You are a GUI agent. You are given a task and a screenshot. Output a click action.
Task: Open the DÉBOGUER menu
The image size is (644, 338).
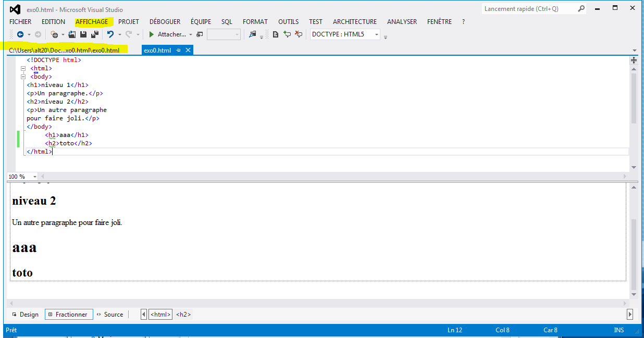coord(165,22)
